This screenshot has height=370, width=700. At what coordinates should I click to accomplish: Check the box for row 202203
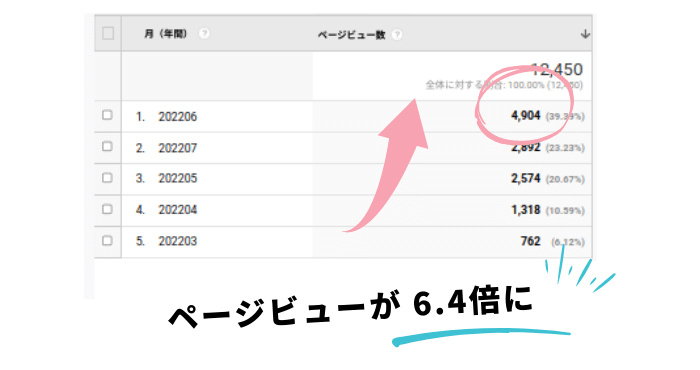107,241
